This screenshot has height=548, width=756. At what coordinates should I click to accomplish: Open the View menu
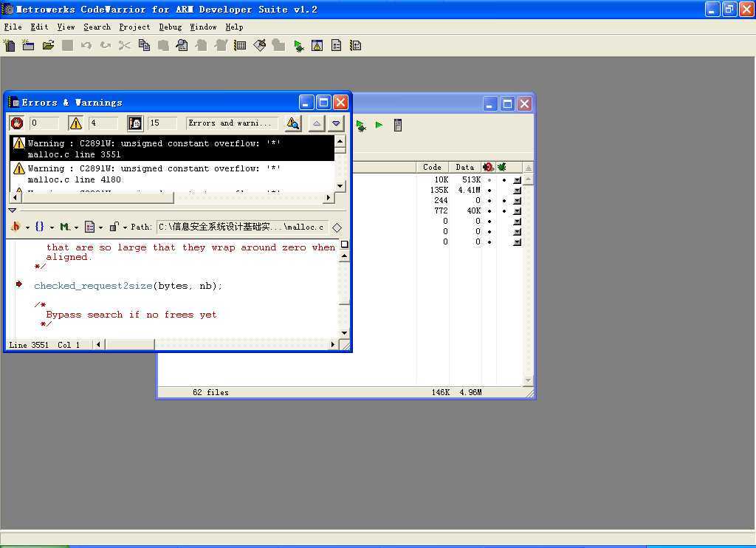(x=66, y=27)
